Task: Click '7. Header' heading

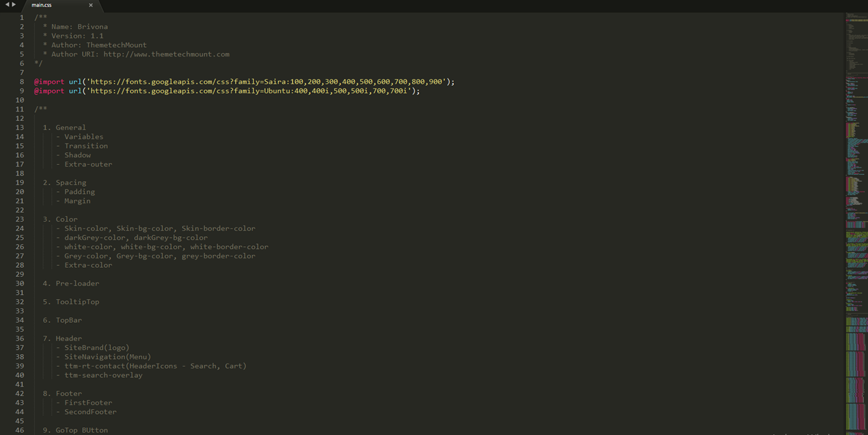Action: tap(62, 339)
